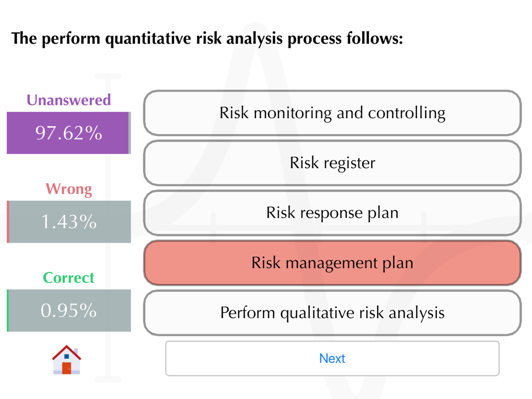The width and height of the screenshot is (532, 399).
Task: Click the 0.95% Correct statistics bar
Action: click(69, 311)
